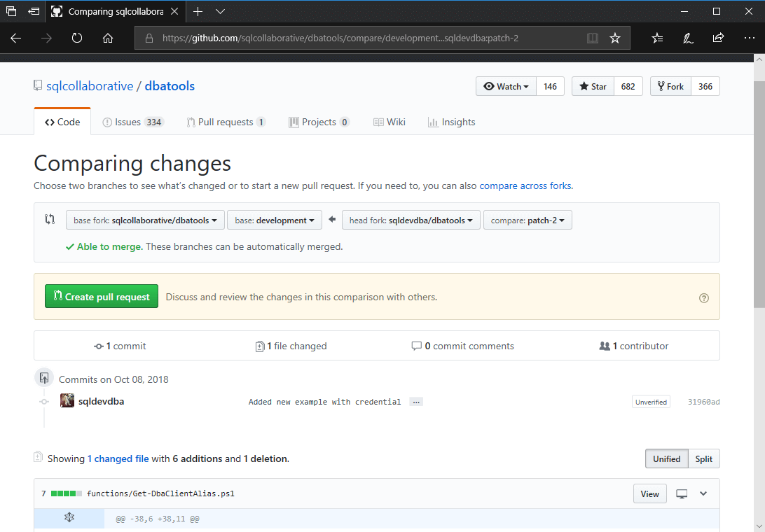Open the Watch notifications dropdown
The width and height of the screenshot is (765, 532).
(506, 87)
